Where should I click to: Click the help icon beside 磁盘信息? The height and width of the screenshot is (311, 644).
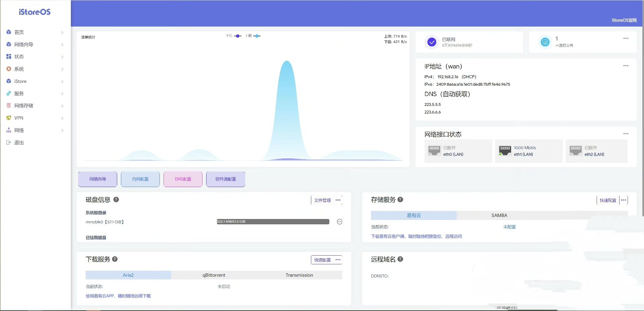click(x=116, y=199)
